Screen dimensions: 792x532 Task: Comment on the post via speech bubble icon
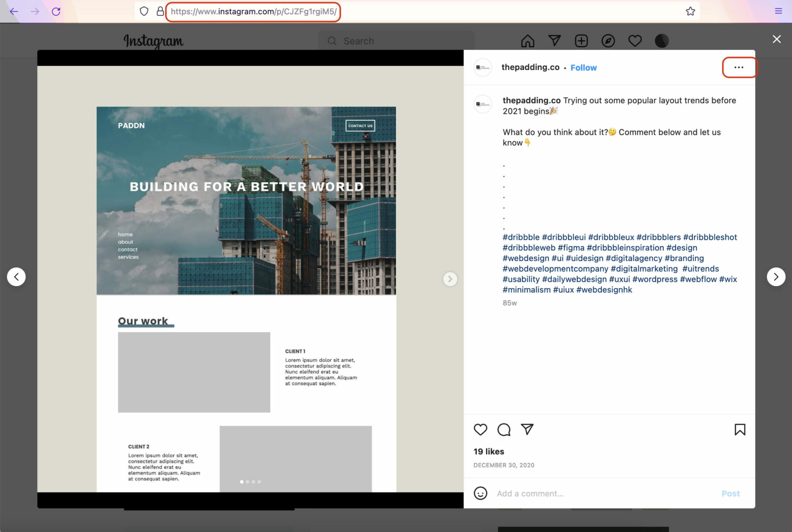pos(503,430)
